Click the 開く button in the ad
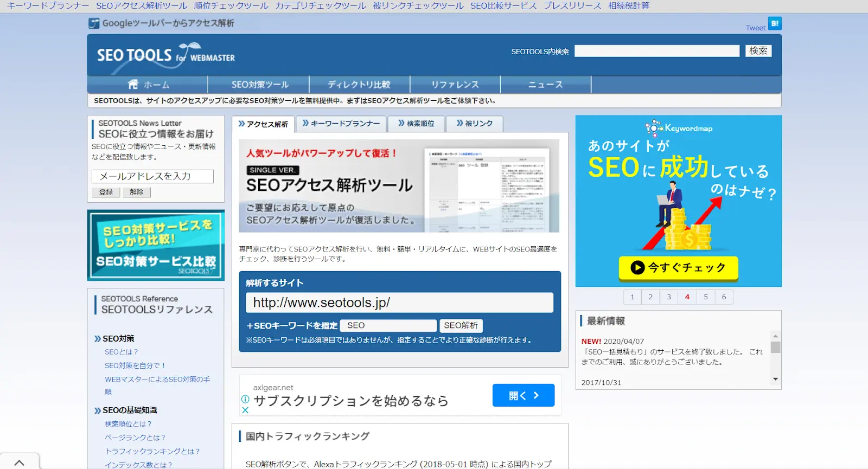This screenshot has width=868, height=469. pyautogui.click(x=524, y=395)
